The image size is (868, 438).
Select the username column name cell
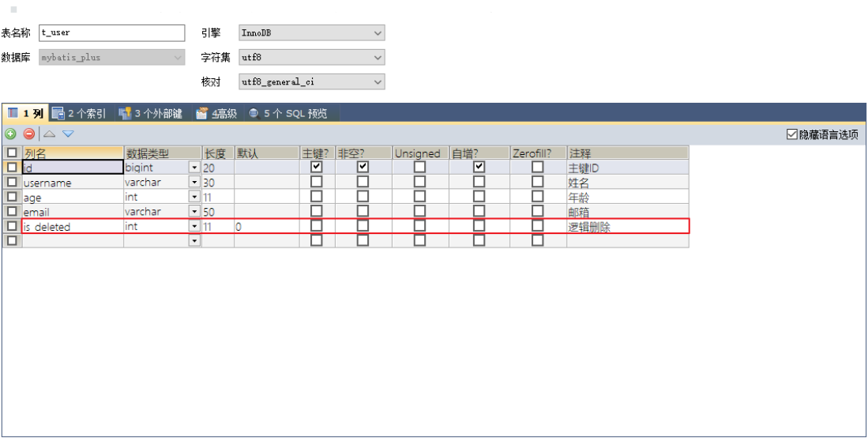coord(73,182)
